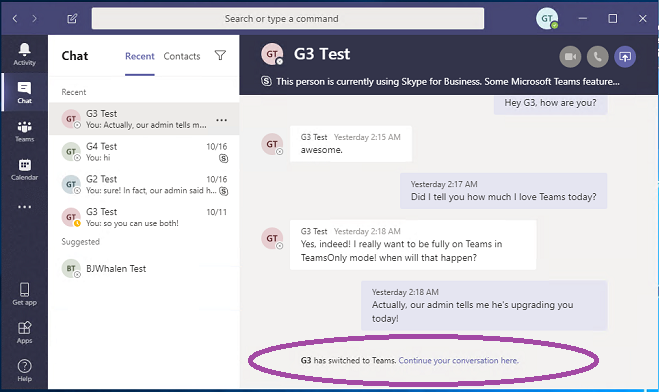
Task: Start an audio call with G3 Test
Action: tap(597, 56)
